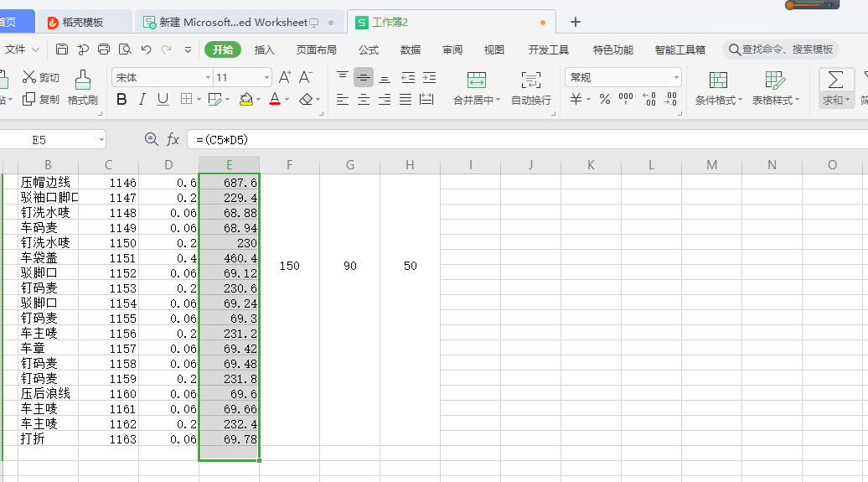This screenshot has height=482, width=868.
Task: Open the font size dropdown 11
Action: (266, 78)
